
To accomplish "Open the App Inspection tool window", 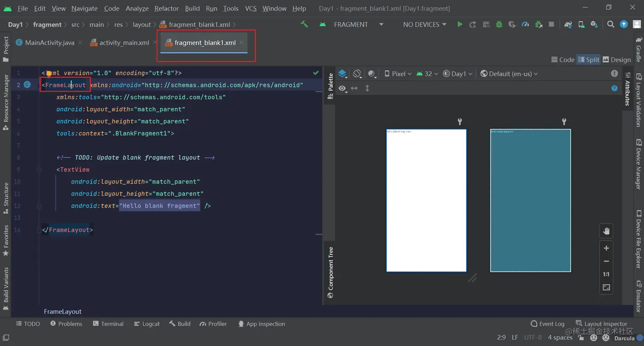I will [262, 324].
